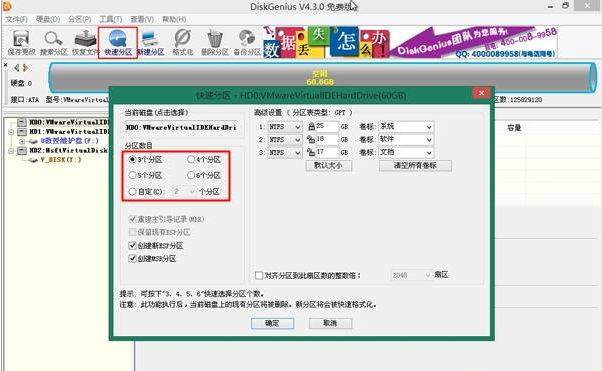
Task: Click lock icon beside partition 2 size
Action: coord(311,139)
